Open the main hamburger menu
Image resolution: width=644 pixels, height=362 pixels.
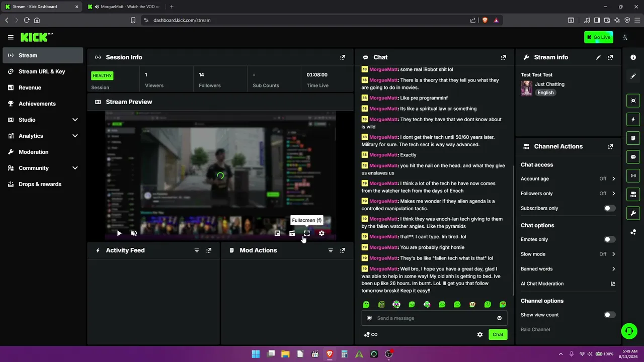(11, 37)
